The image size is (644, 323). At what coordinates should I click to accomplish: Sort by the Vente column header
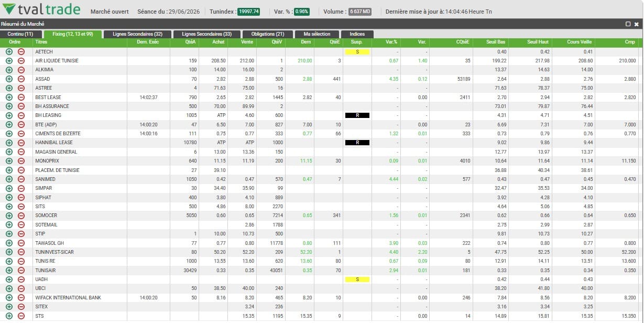(x=247, y=42)
